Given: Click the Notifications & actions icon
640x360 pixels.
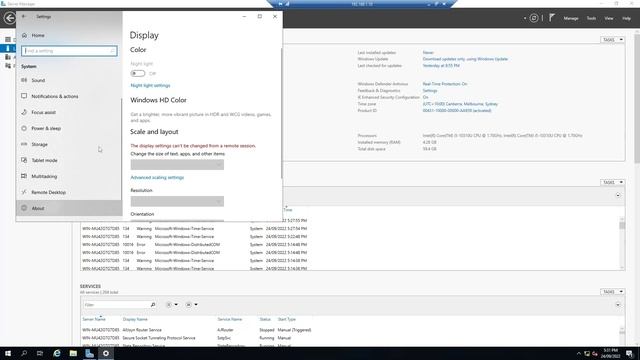Looking at the screenshot, I should point(24,96).
